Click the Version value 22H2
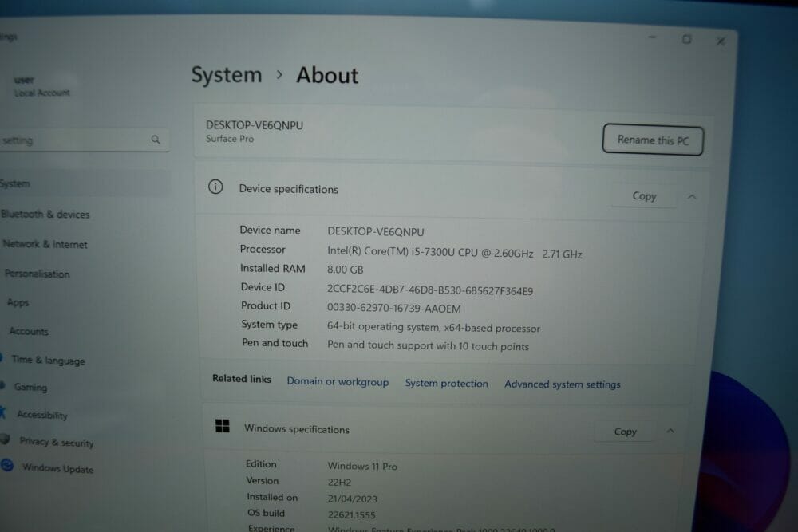Screen dimensions: 798x532 coord(339,483)
